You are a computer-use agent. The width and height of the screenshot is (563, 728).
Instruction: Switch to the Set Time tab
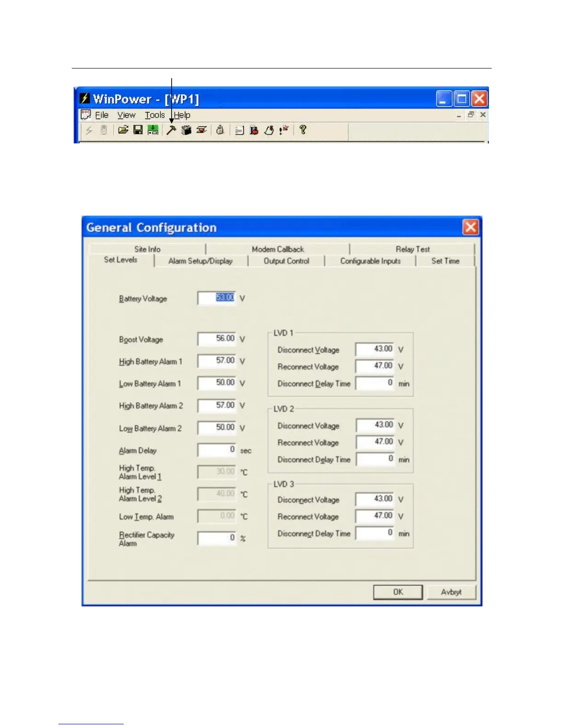tap(445, 261)
